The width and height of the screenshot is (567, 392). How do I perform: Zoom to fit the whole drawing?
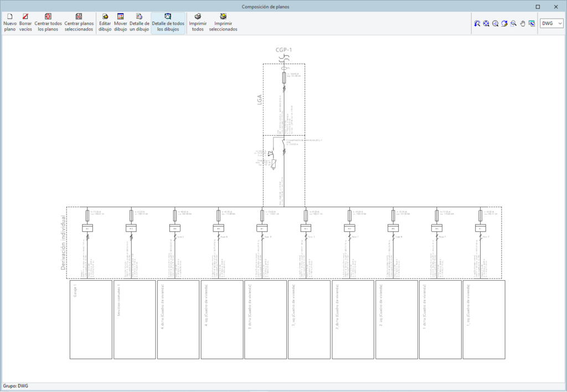click(486, 23)
